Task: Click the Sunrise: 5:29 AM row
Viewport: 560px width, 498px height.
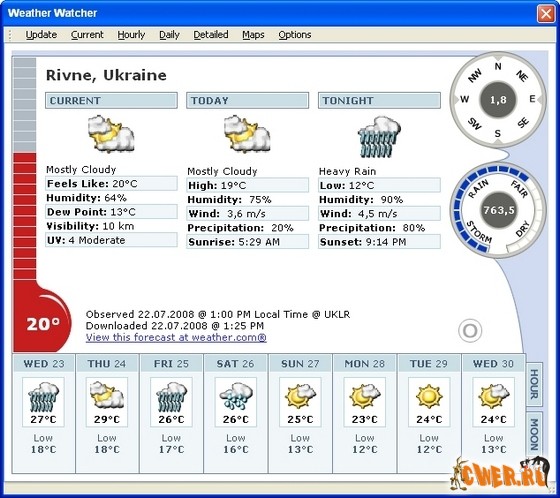Action: click(x=247, y=242)
